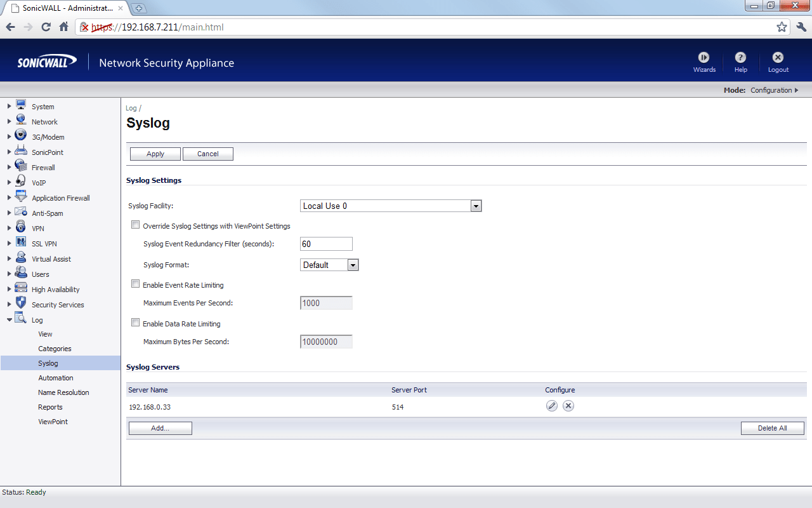Enable Event Rate Limiting
Image resolution: width=812 pixels, height=508 pixels.
point(135,284)
